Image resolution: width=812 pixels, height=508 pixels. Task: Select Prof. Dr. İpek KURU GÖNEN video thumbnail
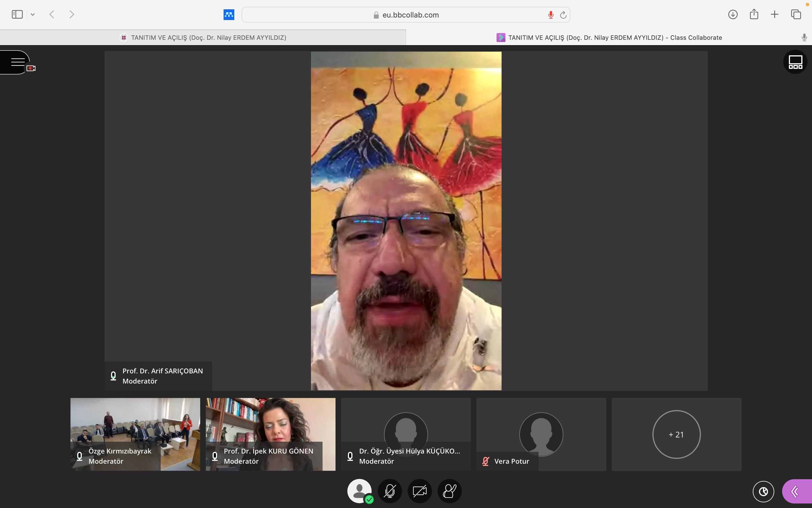point(270,434)
